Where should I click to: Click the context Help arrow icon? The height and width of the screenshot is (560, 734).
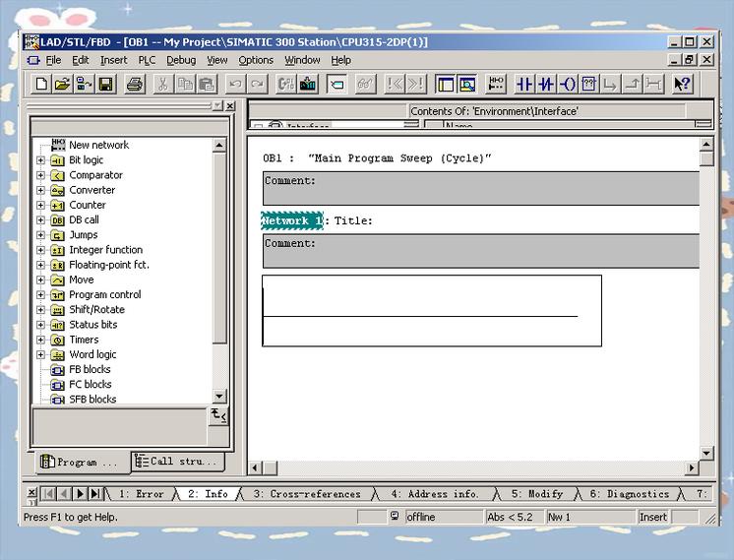682,85
